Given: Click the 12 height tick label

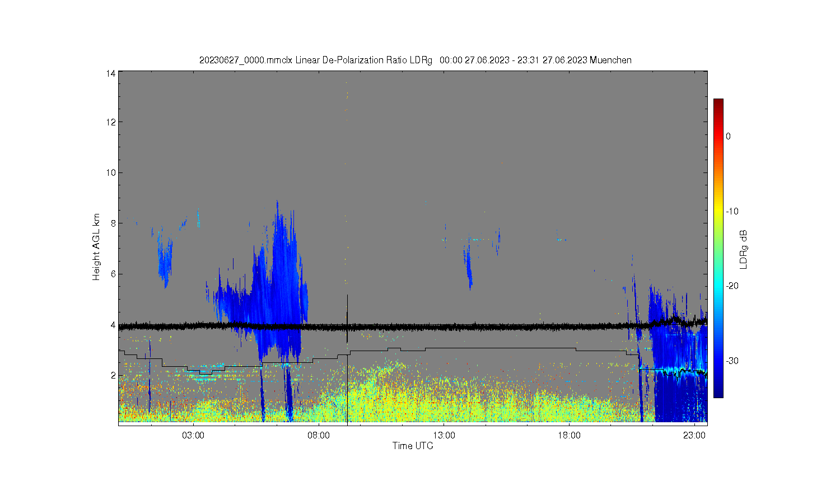Looking at the screenshot, I should (111, 122).
